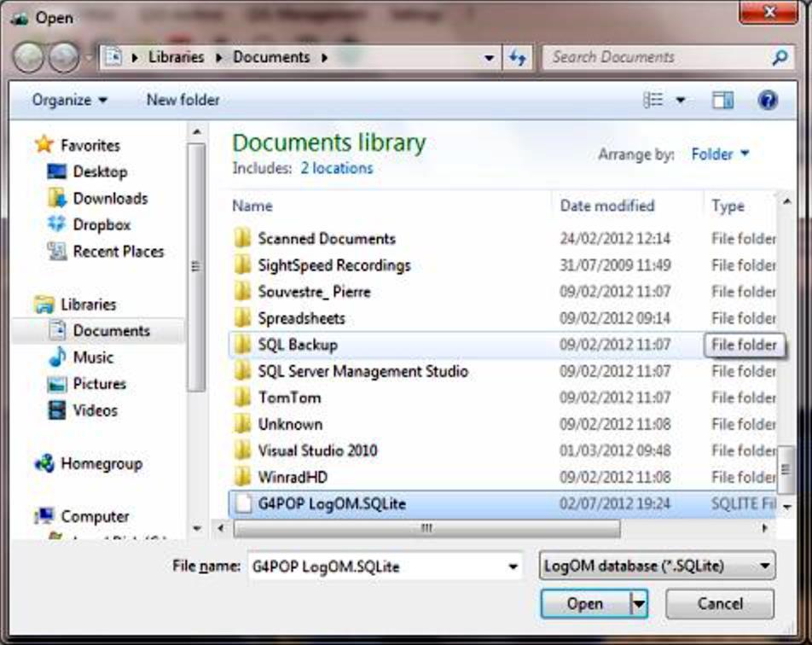Click the Pictures library icon
The image size is (812, 645).
[56, 384]
